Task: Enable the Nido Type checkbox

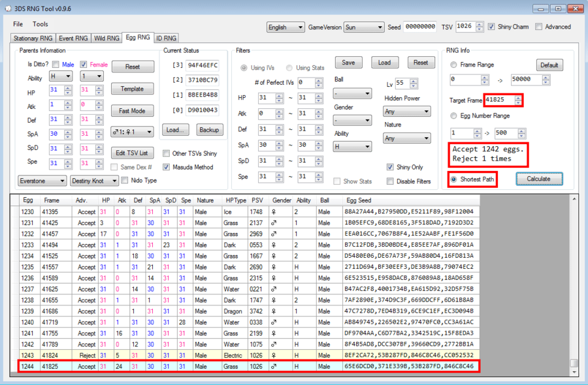Action: [125, 180]
